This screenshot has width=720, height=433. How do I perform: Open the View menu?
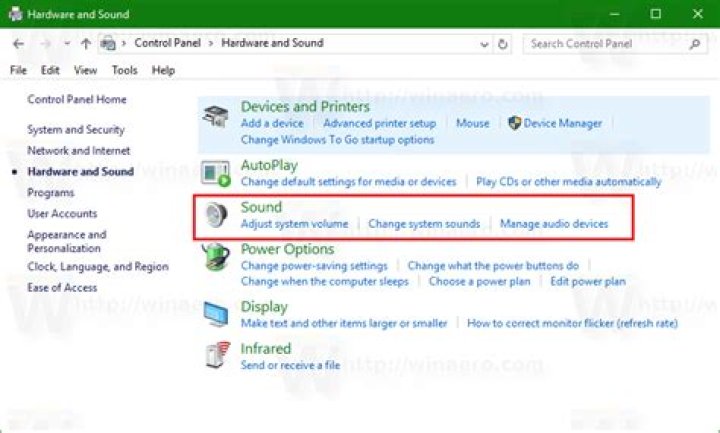click(85, 70)
